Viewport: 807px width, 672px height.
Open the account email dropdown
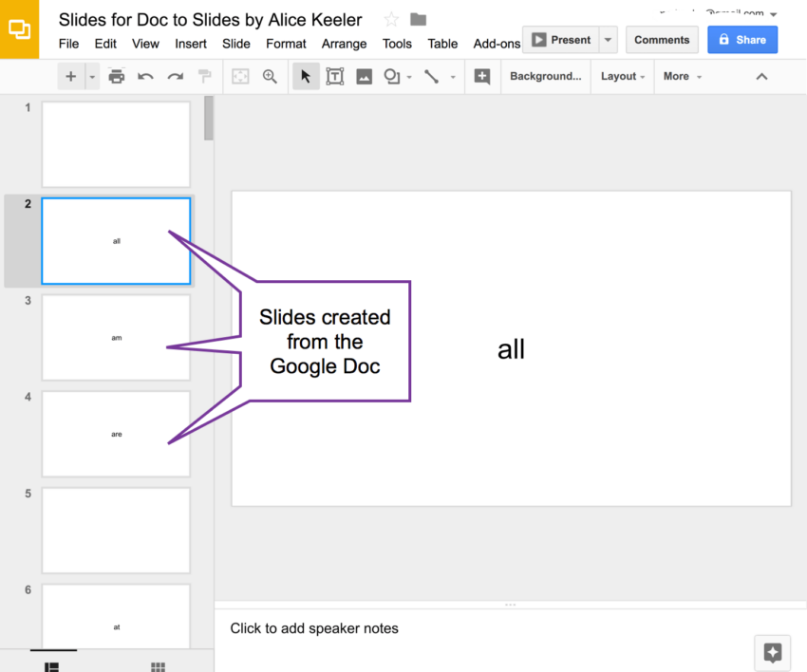pyautogui.click(x=773, y=13)
